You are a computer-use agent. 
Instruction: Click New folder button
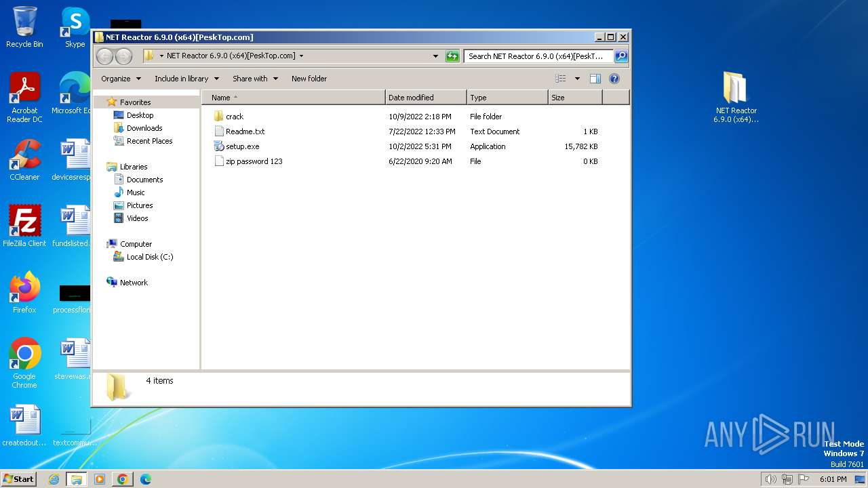click(x=309, y=79)
